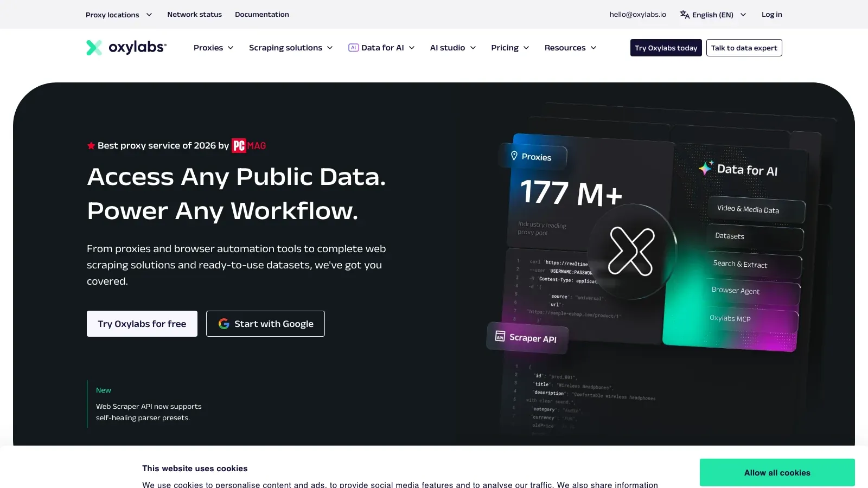Viewport: 868px width, 488px height.
Task: Click the Video & Media Data card
Action: (x=756, y=209)
